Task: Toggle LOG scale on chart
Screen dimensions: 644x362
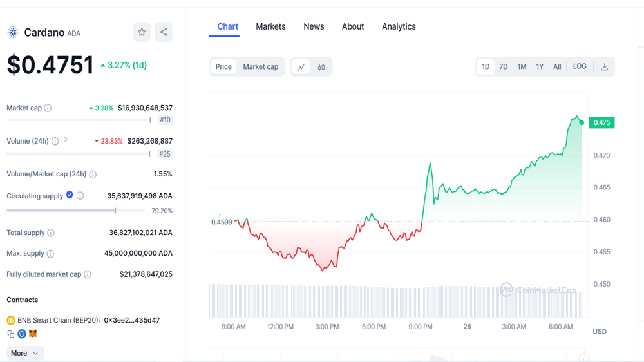Action: coord(580,66)
